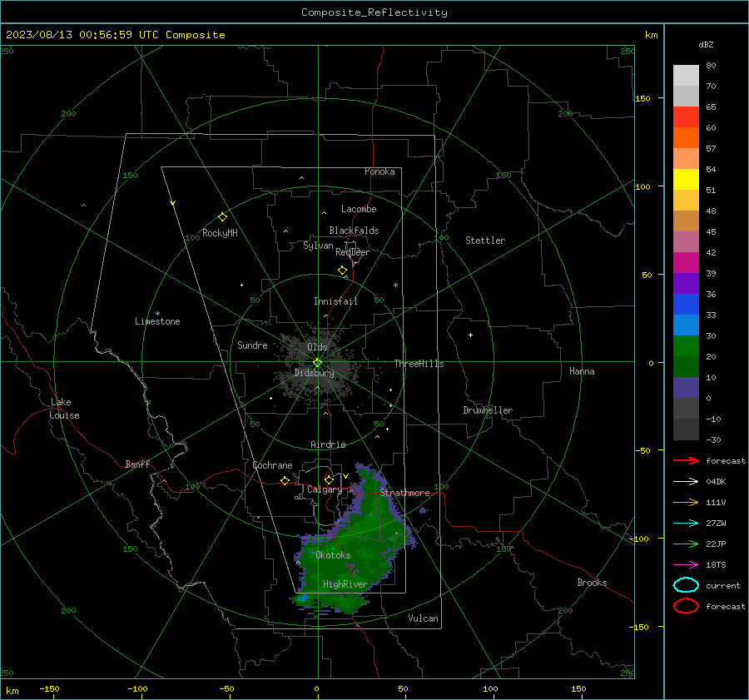Image resolution: width=749 pixels, height=700 pixels.
Task: Click the yellow diamond marker at RockyMH
Action: click(222, 217)
